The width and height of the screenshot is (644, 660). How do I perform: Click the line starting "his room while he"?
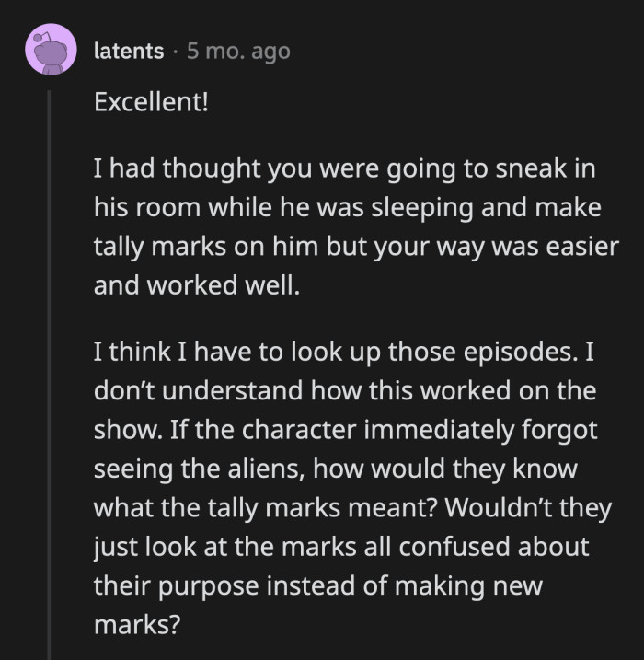click(x=347, y=208)
